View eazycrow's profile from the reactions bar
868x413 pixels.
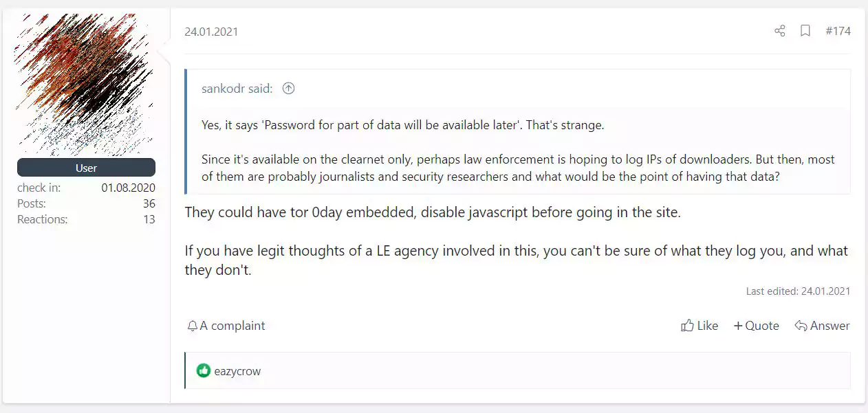pyautogui.click(x=237, y=371)
